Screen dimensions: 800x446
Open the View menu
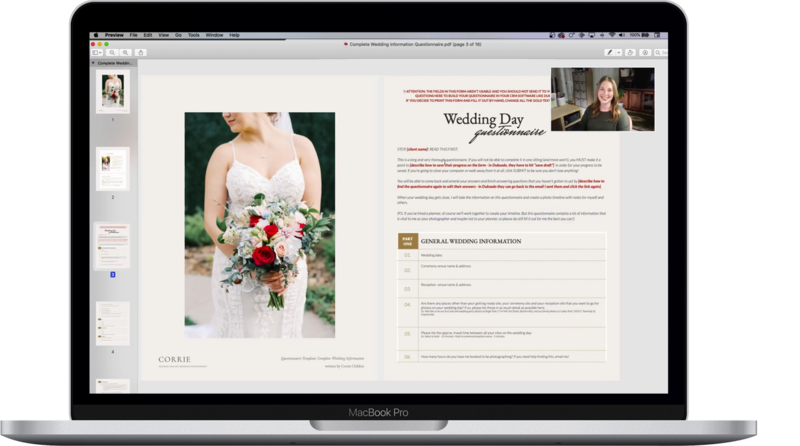(161, 35)
